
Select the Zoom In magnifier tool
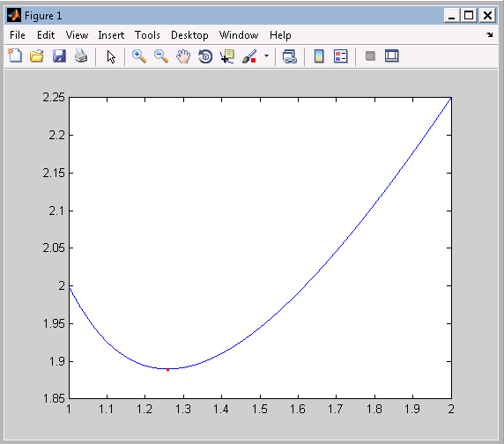tap(139, 56)
